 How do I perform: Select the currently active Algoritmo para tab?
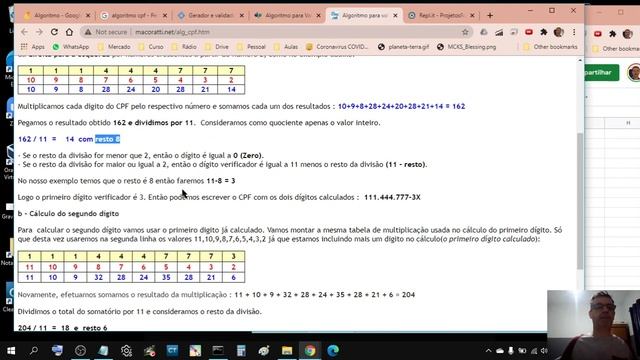click(364, 16)
